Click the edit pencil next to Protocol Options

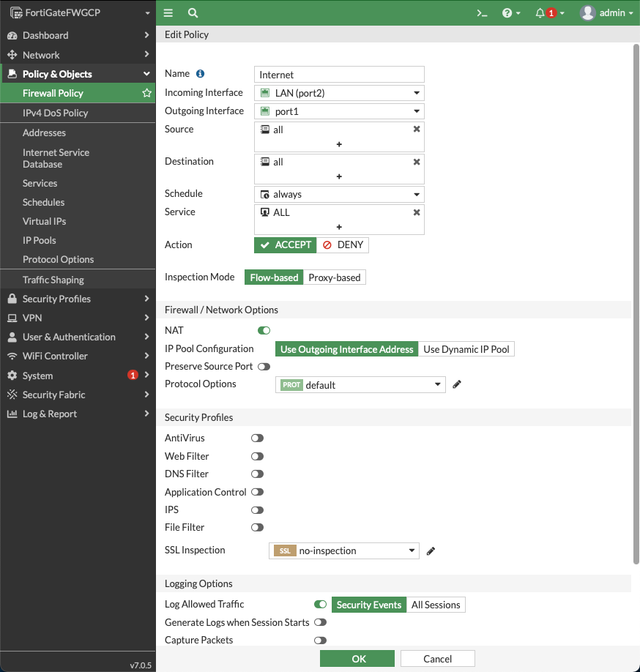click(457, 384)
